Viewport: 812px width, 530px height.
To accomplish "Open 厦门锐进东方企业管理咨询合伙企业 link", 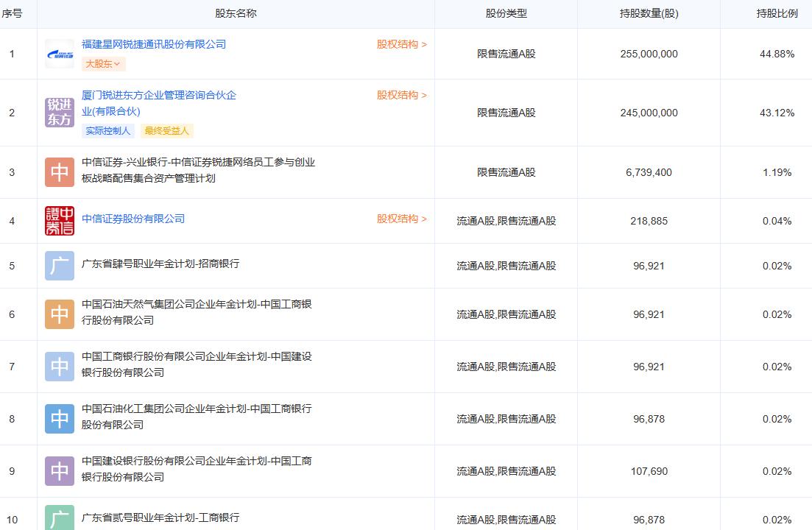I will (159, 103).
